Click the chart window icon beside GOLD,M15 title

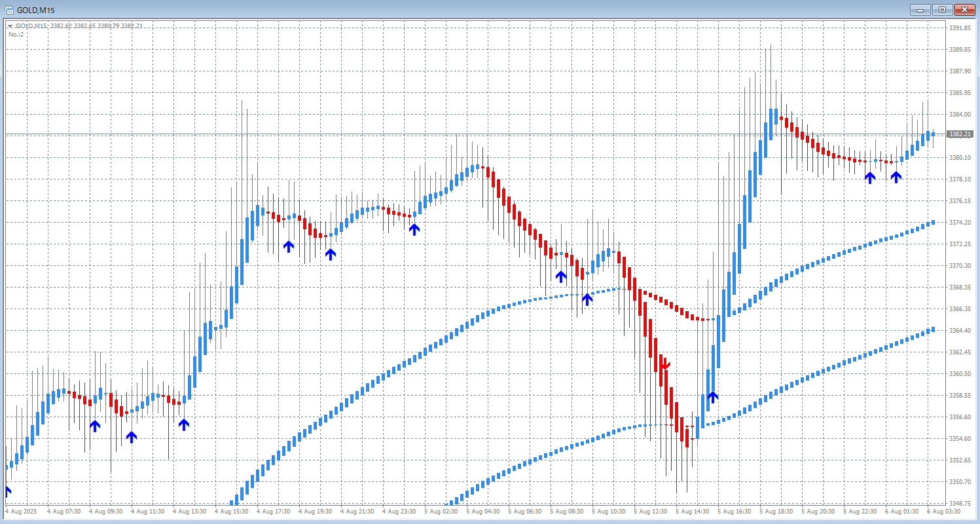coord(9,10)
